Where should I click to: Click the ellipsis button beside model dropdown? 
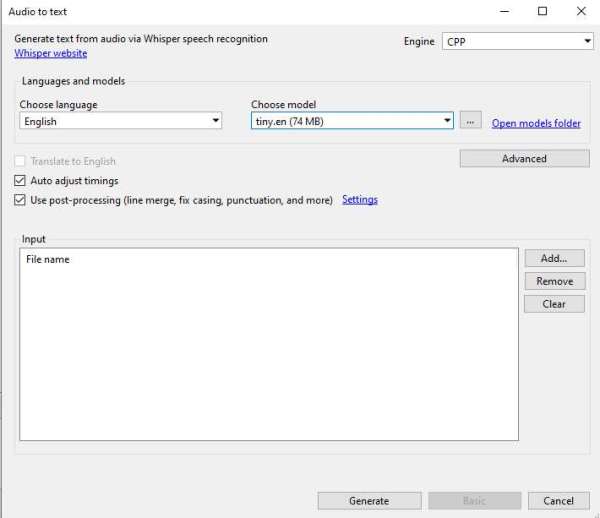[471, 121]
